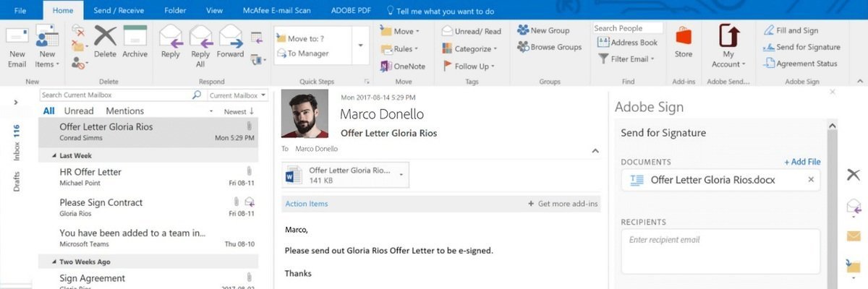Create a New Group
Screen dimensions: 868x289
click(x=543, y=30)
